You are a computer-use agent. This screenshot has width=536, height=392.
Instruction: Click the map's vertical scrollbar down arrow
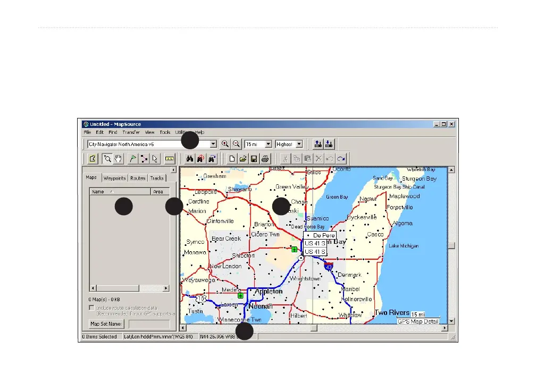451,321
